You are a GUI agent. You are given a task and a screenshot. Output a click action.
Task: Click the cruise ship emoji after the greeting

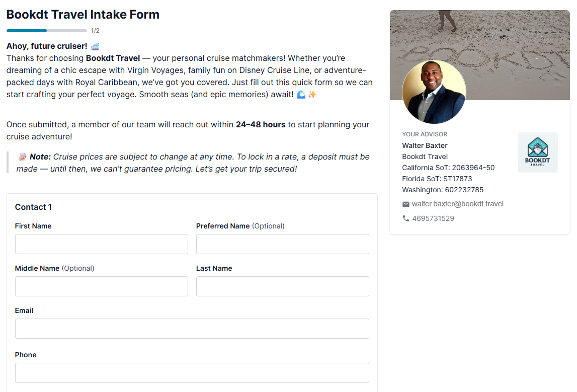click(95, 46)
